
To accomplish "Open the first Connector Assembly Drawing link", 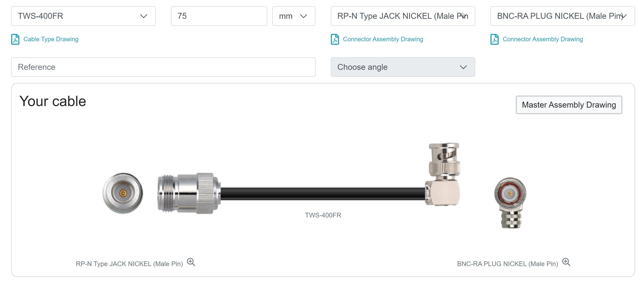I will (383, 39).
